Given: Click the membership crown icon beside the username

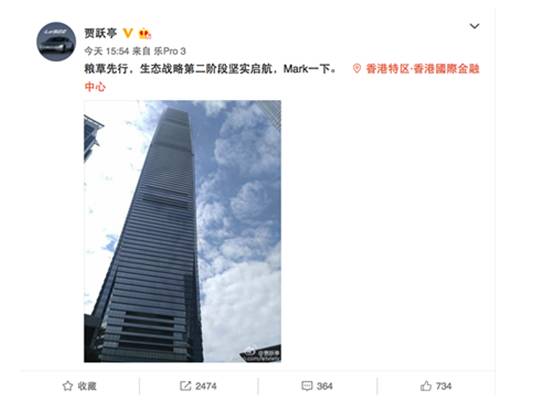Looking at the screenshot, I should tap(145, 34).
